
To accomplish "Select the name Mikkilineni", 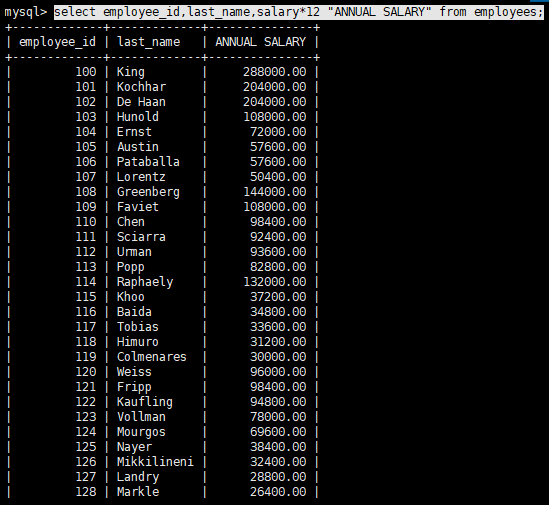I will click(155, 462).
